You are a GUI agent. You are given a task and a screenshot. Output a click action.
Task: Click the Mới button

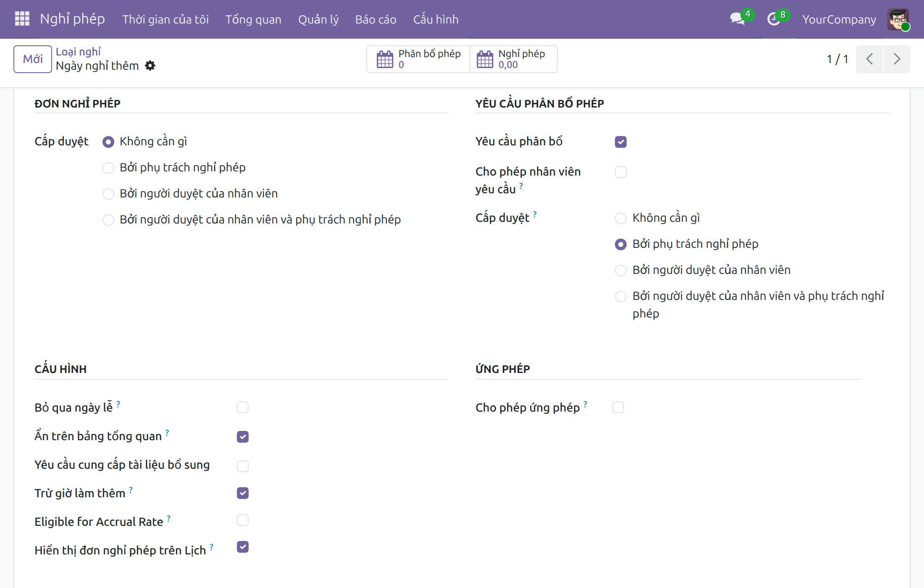33,59
